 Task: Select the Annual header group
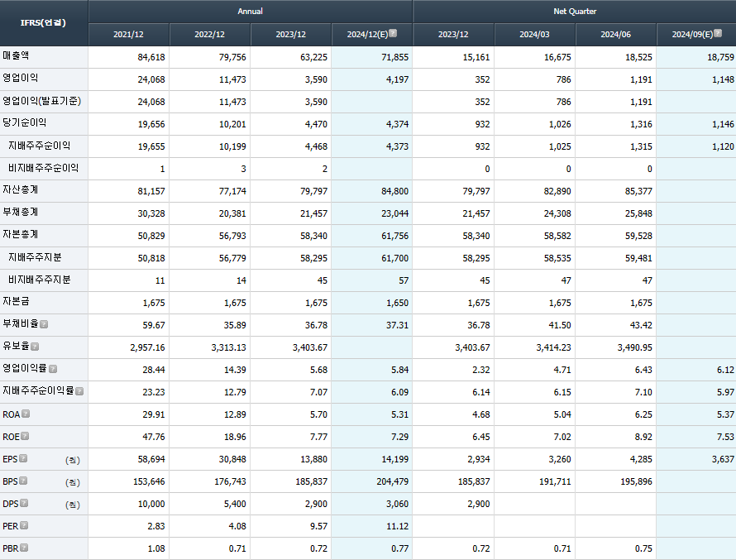pos(250,12)
